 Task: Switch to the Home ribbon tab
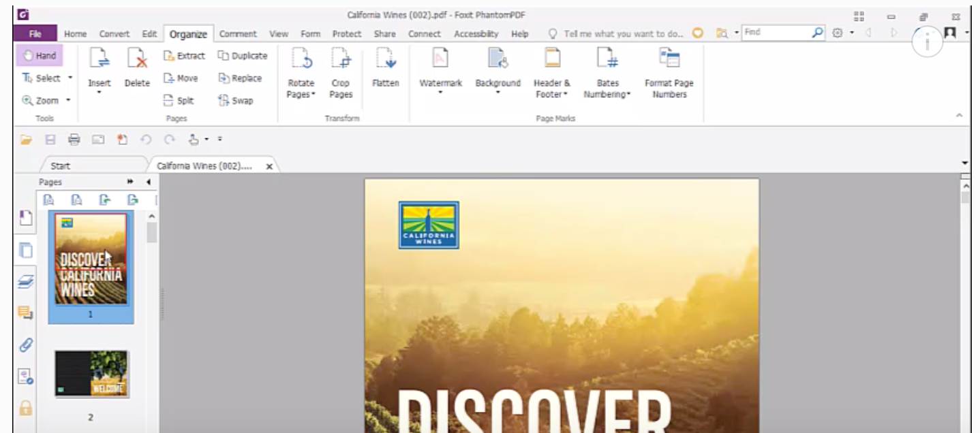click(75, 34)
